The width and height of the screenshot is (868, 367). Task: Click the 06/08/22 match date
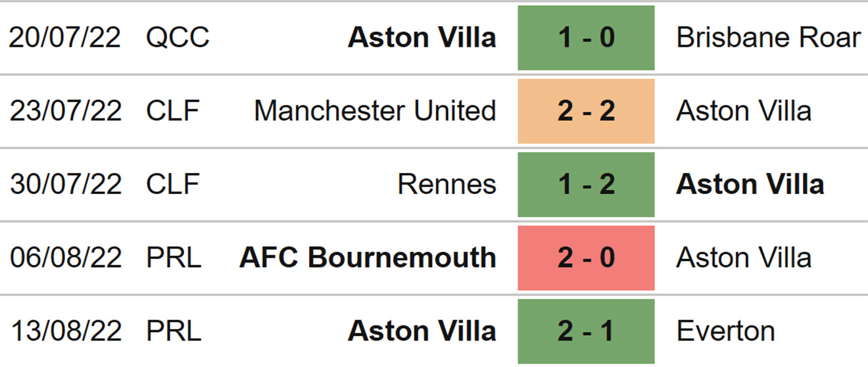click(x=65, y=258)
